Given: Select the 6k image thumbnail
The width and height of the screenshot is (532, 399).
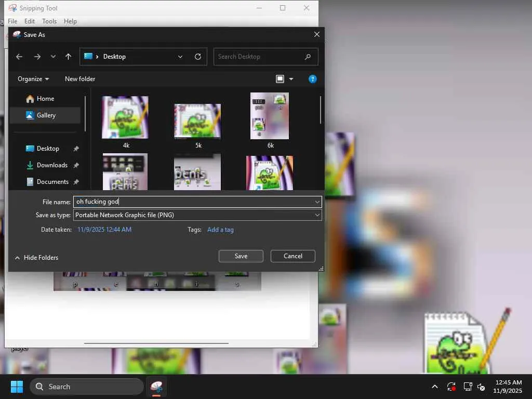Looking at the screenshot, I should [x=270, y=116].
